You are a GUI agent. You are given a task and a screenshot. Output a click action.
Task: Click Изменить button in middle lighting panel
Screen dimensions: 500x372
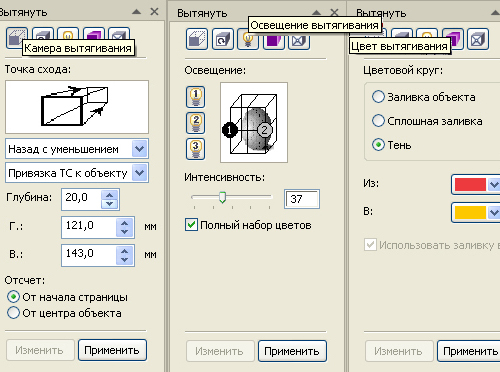click(220, 351)
